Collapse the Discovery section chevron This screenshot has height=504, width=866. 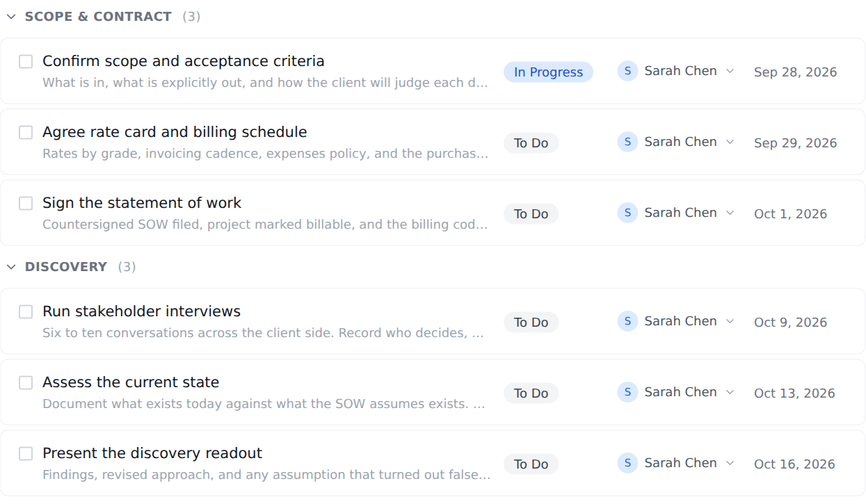click(x=11, y=267)
